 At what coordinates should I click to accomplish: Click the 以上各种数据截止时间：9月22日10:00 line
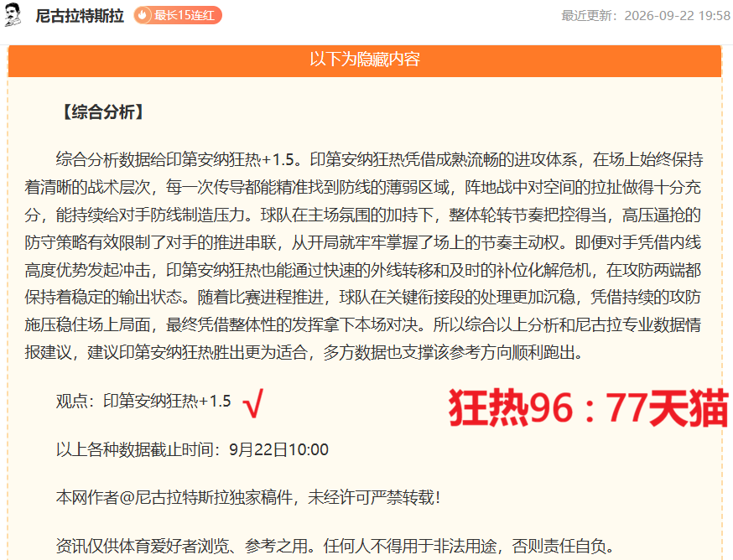192,449
